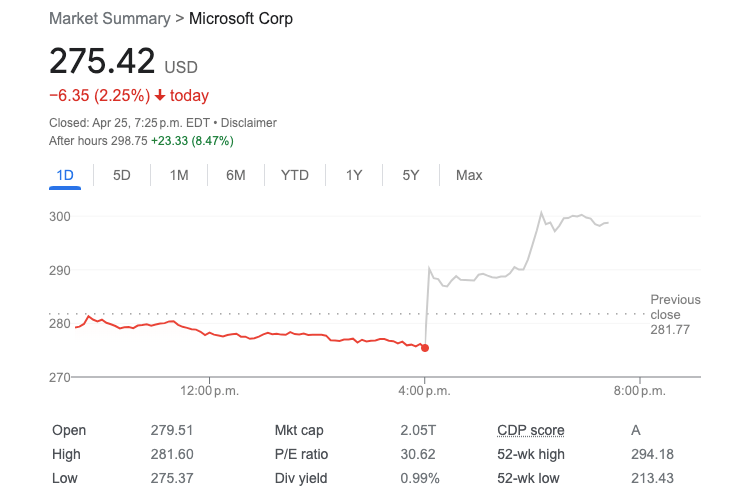Click the red closing-price dot on chart
746x496 pixels.
coord(425,348)
